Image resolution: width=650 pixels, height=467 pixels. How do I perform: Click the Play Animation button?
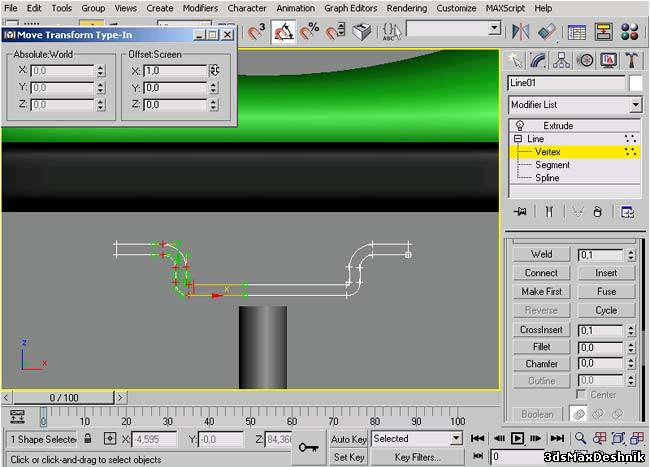click(x=517, y=438)
